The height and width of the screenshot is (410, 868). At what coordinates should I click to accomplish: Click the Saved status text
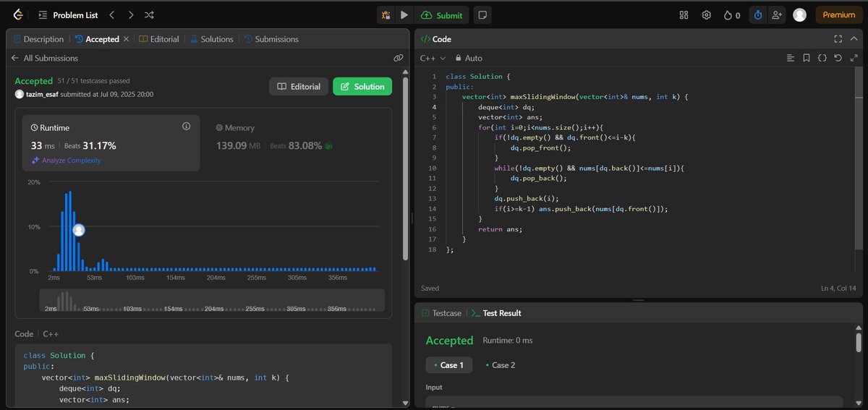coord(430,288)
